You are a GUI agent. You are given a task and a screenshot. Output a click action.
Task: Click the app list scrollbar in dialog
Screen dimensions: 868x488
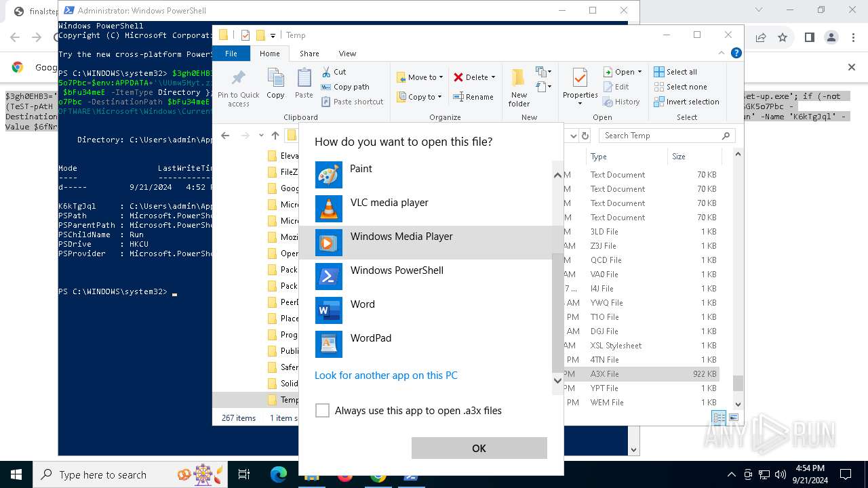coord(557,312)
